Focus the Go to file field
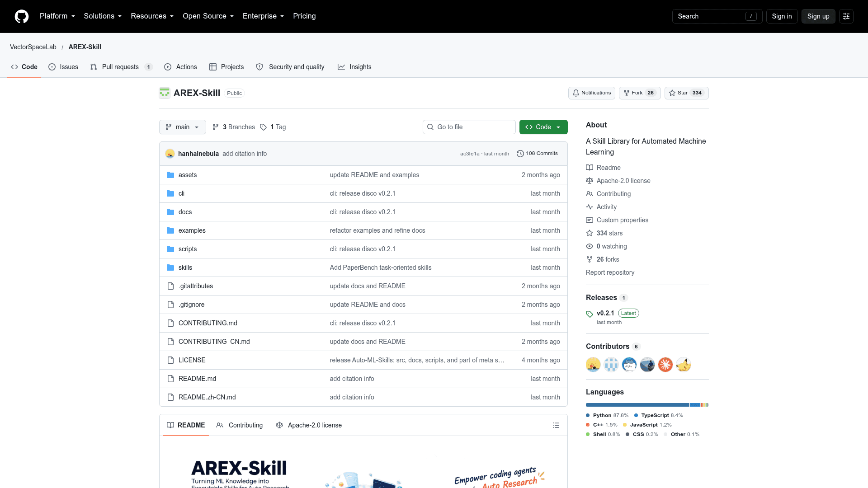 (469, 127)
